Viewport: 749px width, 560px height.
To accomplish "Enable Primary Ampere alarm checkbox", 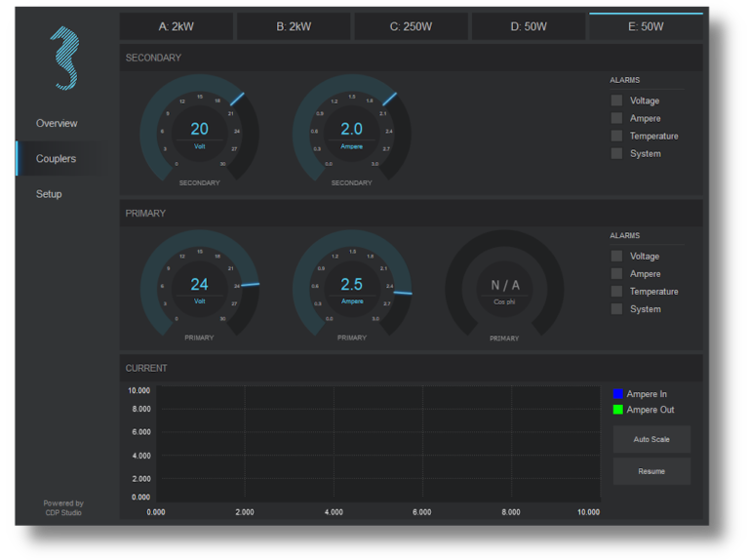I will [x=616, y=274].
